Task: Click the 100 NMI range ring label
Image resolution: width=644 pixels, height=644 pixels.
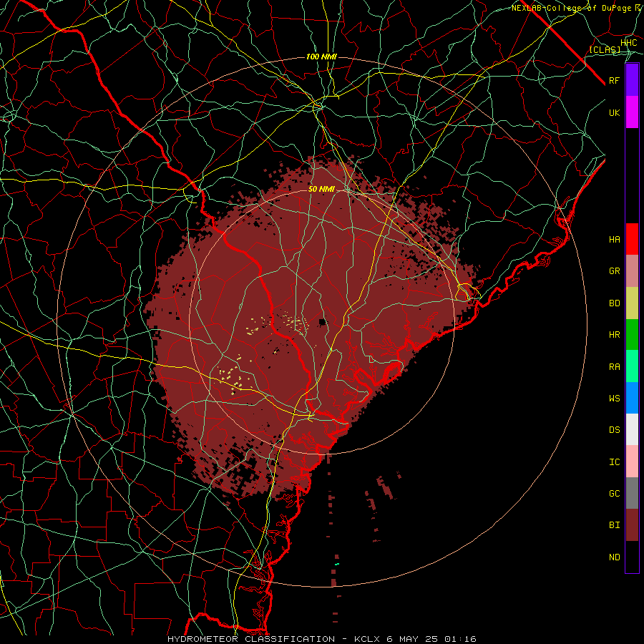Action: (321, 57)
